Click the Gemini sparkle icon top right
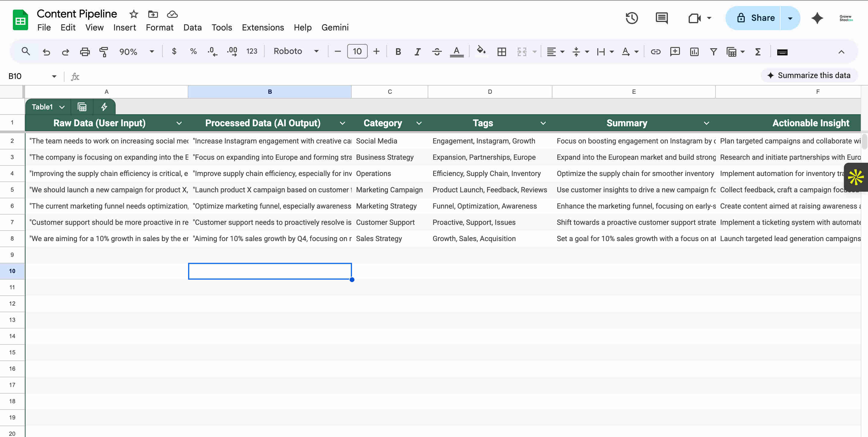Screen dimensions: 868x437 click(x=817, y=18)
